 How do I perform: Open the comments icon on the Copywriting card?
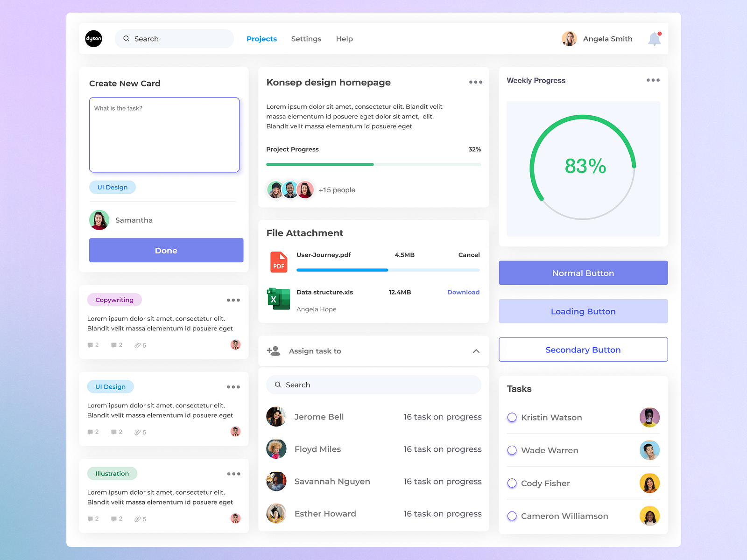point(91,345)
